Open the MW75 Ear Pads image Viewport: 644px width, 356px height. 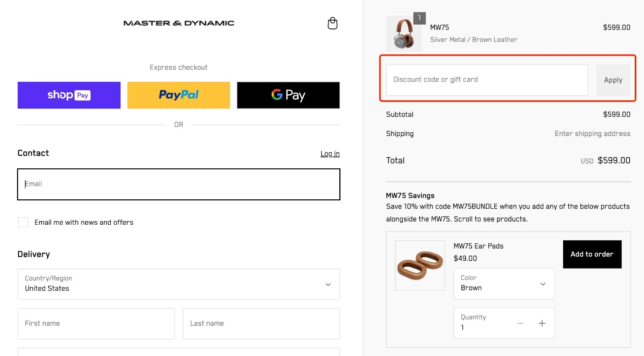coord(420,265)
